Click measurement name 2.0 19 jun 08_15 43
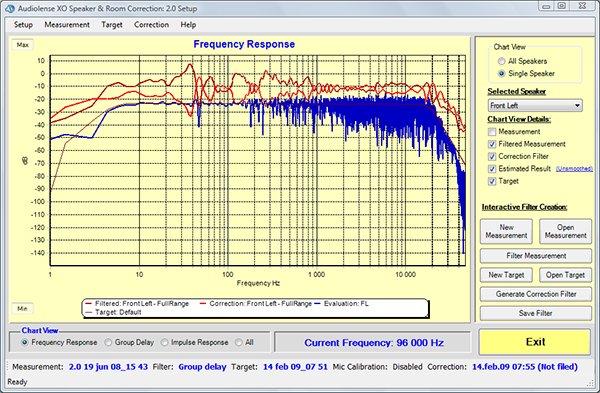The height and width of the screenshot is (393, 600). [108, 367]
